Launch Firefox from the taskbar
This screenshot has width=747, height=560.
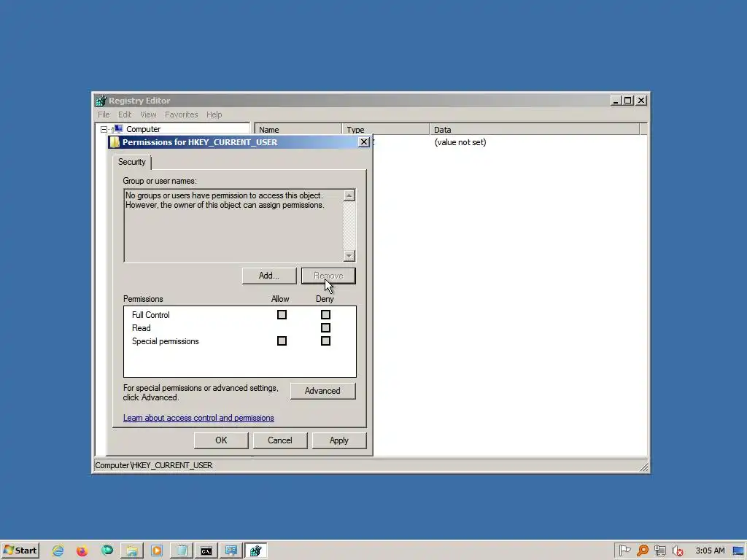(x=82, y=551)
